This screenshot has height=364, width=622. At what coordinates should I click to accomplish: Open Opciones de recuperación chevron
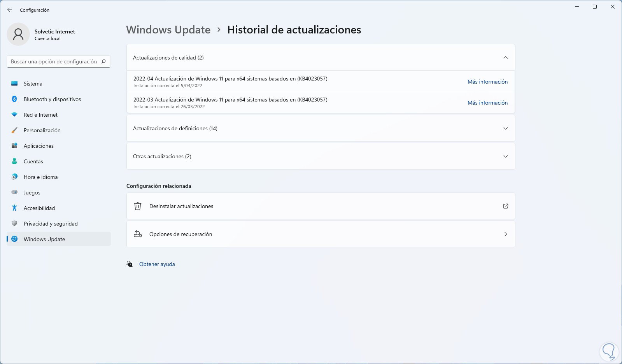[x=506, y=234]
